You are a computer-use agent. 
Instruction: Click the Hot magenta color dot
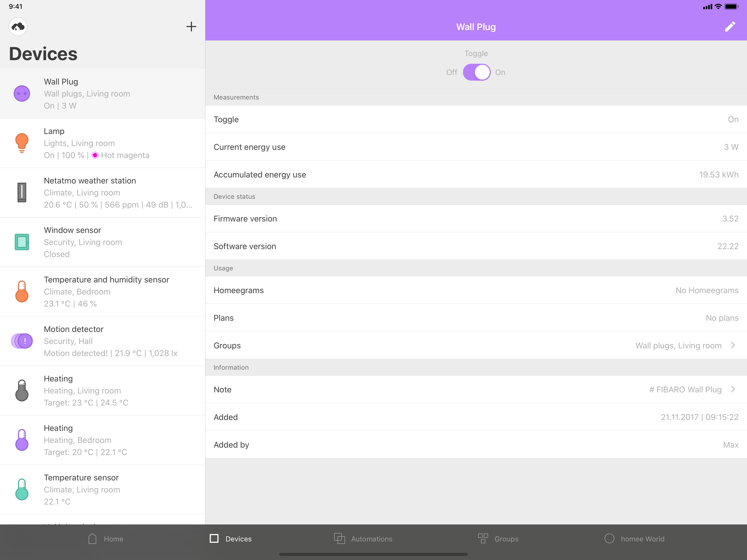click(x=95, y=155)
